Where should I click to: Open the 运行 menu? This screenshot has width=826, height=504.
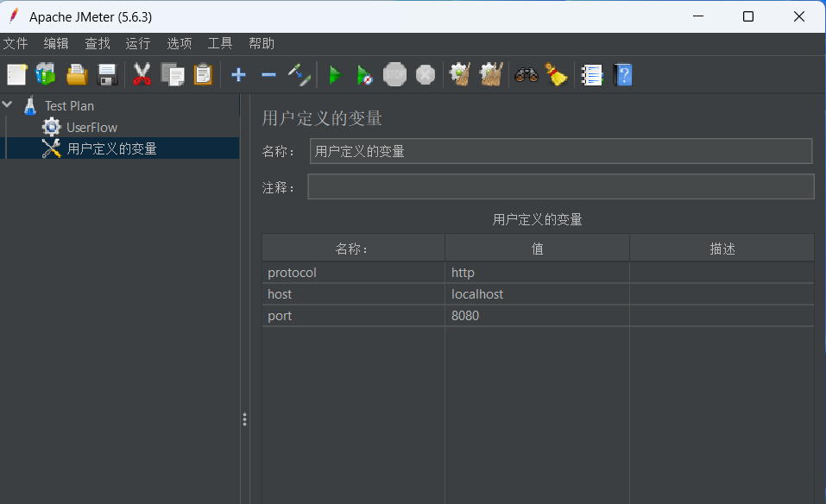[x=138, y=43]
